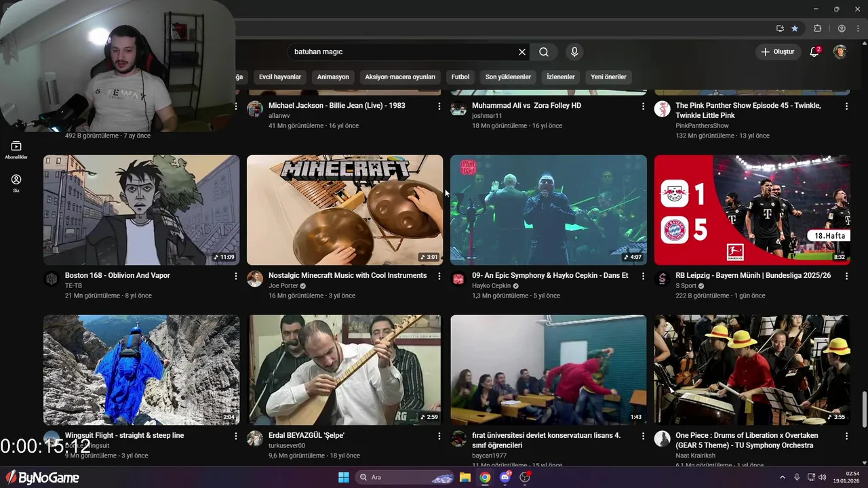Viewport: 868px width, 488px height.
Task: Select the Yeni öneriler filter chip
Action: (608, 77)
